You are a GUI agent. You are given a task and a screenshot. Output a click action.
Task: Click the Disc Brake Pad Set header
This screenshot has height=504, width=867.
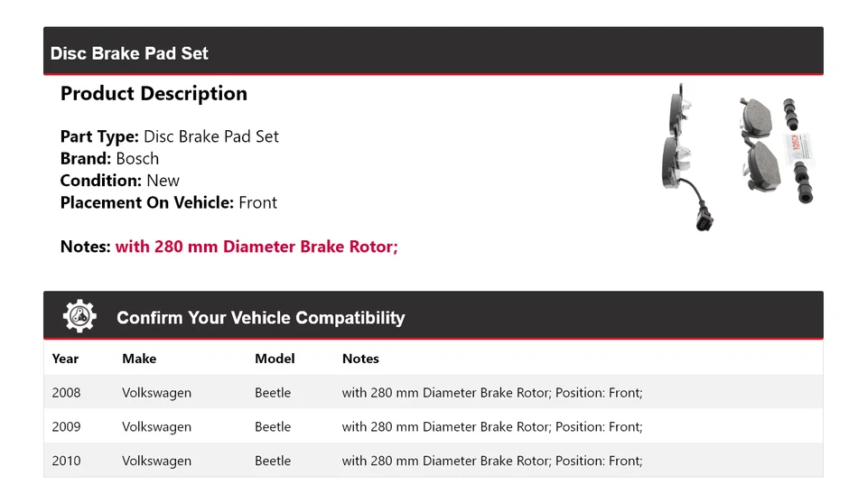tap(129, 53)
